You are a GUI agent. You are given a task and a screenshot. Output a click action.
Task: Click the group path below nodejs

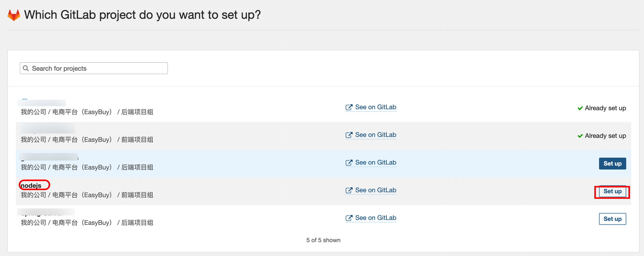(87, 195)
